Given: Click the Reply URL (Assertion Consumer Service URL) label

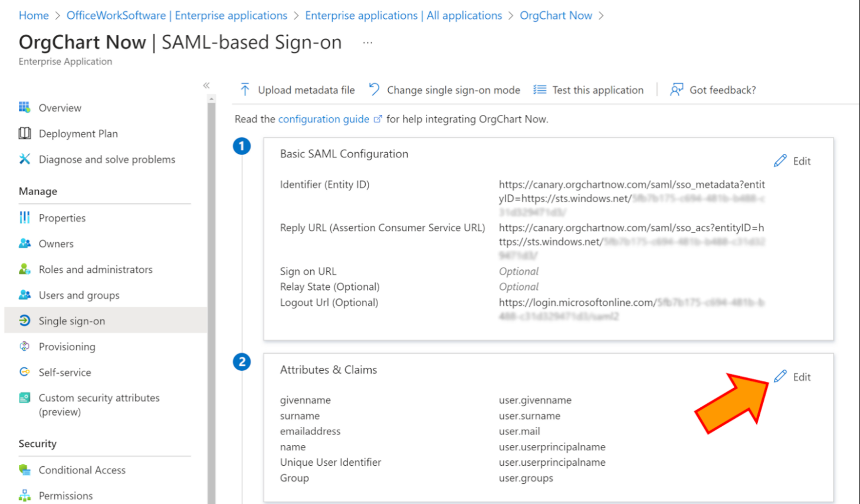Looking at the screenshot, I should (x=382, y=228).
